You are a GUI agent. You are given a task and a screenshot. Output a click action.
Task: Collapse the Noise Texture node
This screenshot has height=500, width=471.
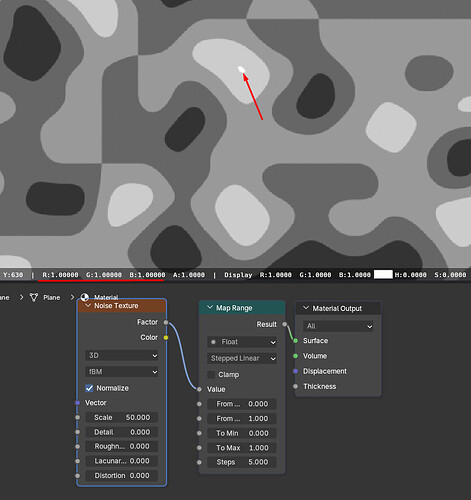point(88,306)
